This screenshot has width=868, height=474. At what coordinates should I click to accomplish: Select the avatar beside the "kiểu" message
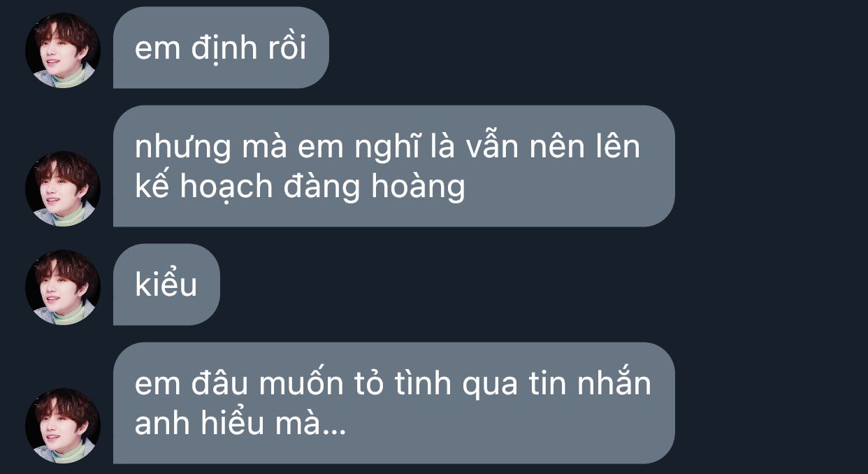[63, 287]
